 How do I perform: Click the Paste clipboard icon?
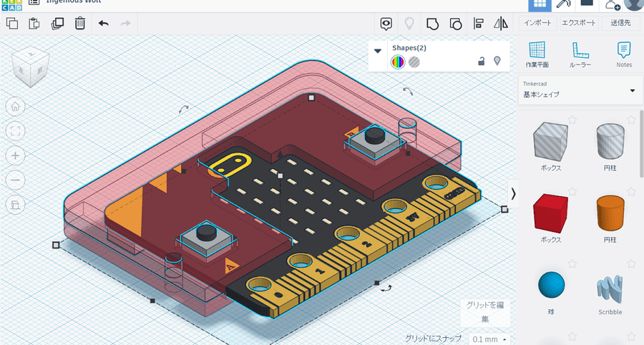34,24
